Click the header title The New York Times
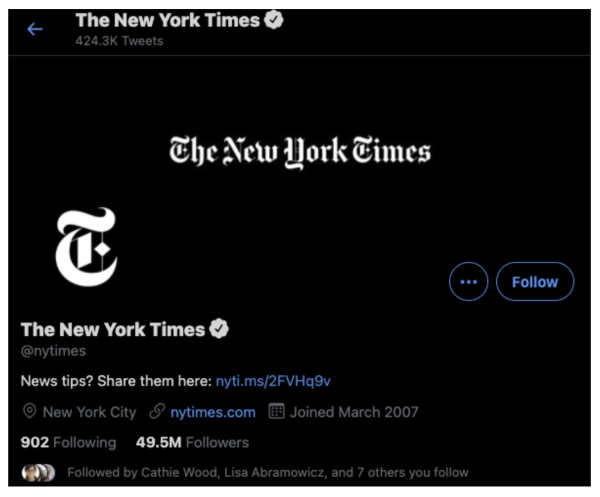This screenshot has width=600, height=497. pyautogui.click(x=168, y=20)
